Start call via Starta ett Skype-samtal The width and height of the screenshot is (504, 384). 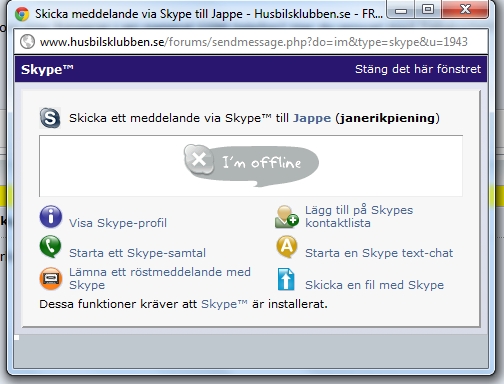tap(137, 253)
